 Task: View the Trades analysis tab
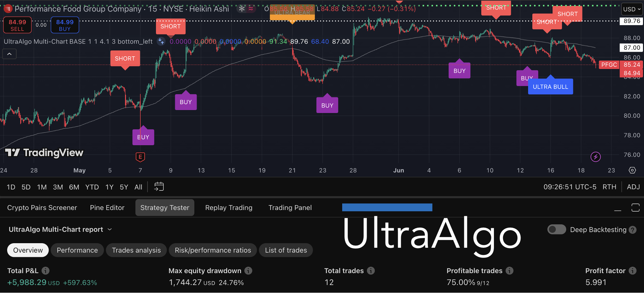[x=136, y=250]
